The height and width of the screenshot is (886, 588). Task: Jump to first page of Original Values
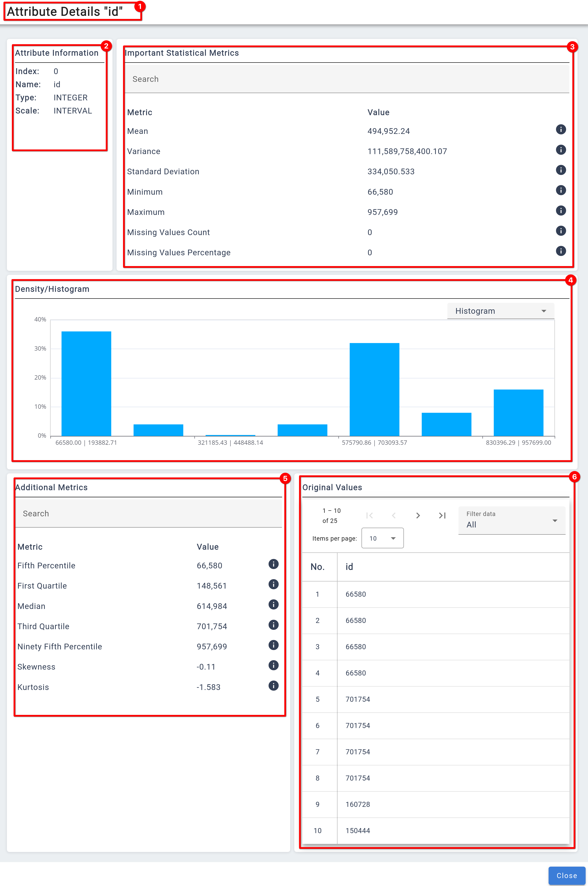369,516
